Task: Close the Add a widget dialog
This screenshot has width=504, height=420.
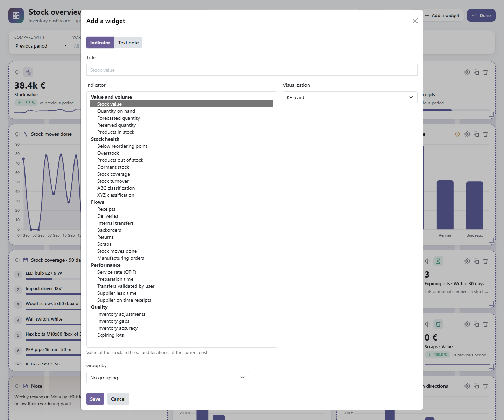Action: tap(415, 21)
